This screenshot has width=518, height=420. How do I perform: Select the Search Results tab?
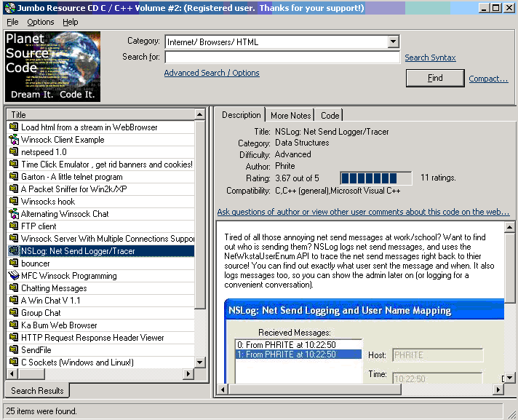tap(37, 391)
